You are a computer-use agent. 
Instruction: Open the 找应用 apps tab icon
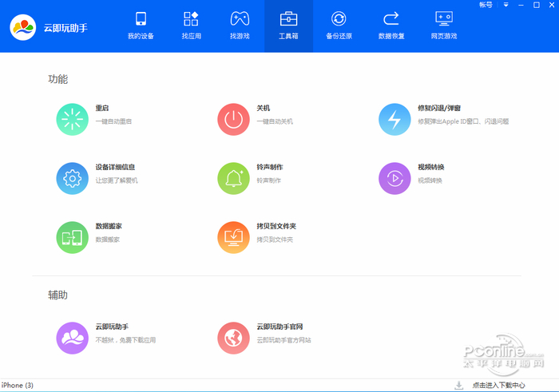191,19
